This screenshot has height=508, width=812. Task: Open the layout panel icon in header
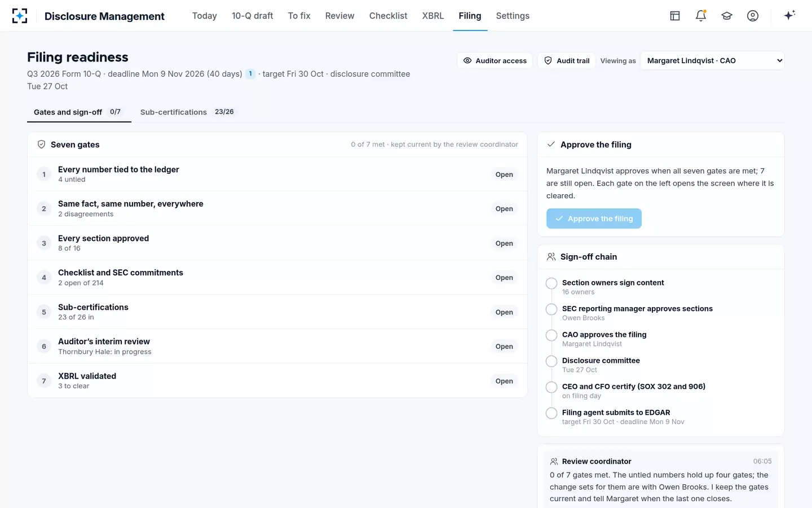[675, 16]
